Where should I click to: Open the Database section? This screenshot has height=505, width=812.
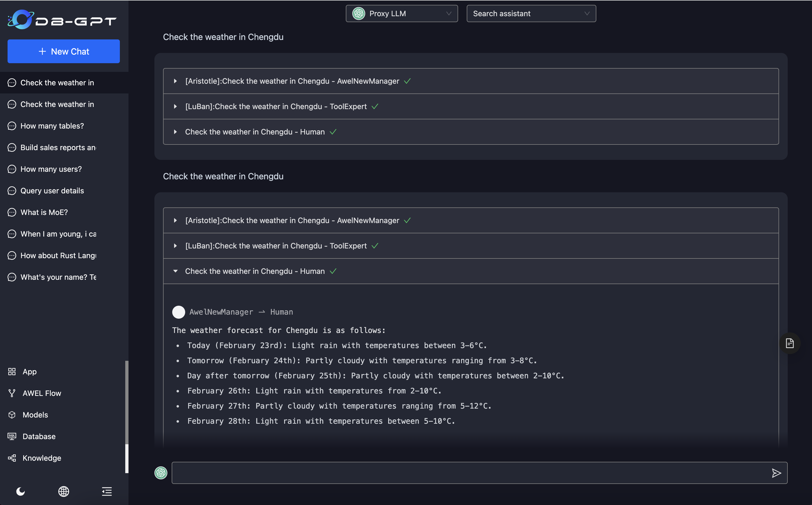[39, 436]
